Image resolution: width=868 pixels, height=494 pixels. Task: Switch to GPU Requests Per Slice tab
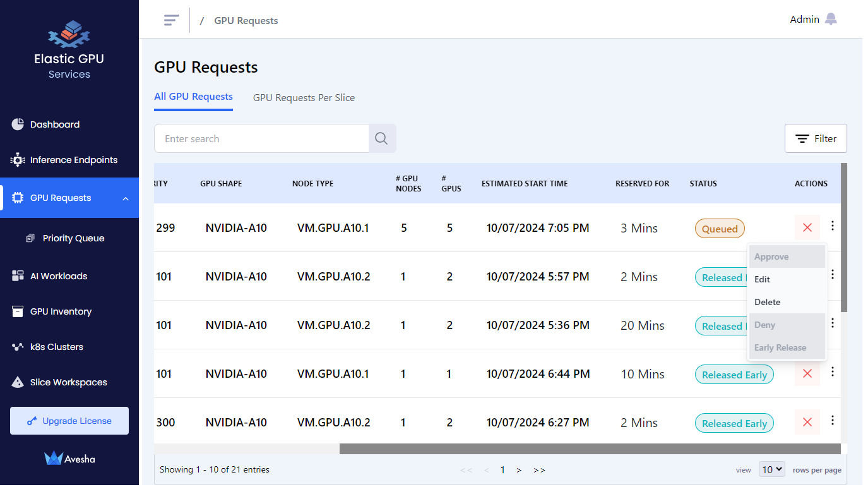tap(304, 98)
